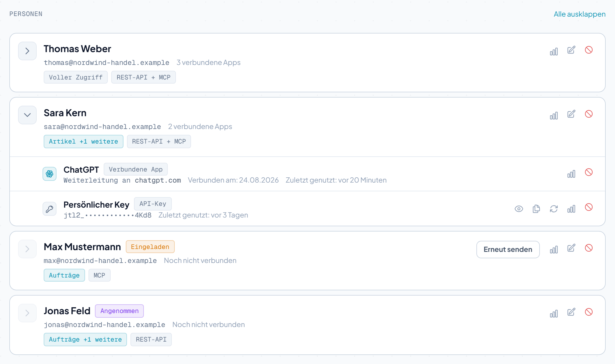Screen dimensions: 615x364
Task: Revoke Max Mustermann's invitation
Action: pyautogui.click(x=589, y=248)
